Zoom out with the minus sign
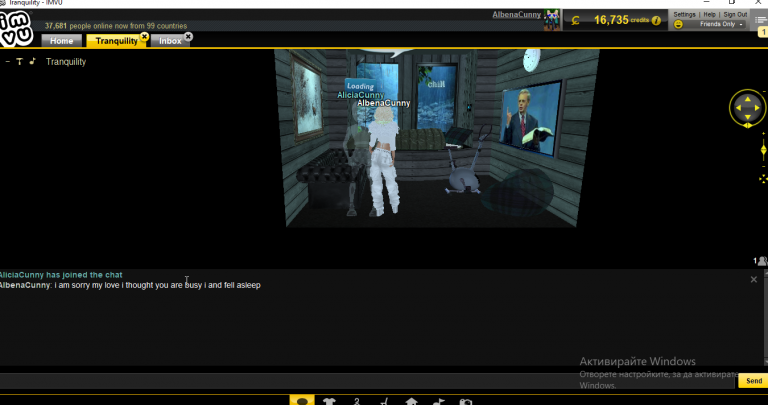Screen dimensions: 768x405 pyautogui.click(x=764, y=166)
